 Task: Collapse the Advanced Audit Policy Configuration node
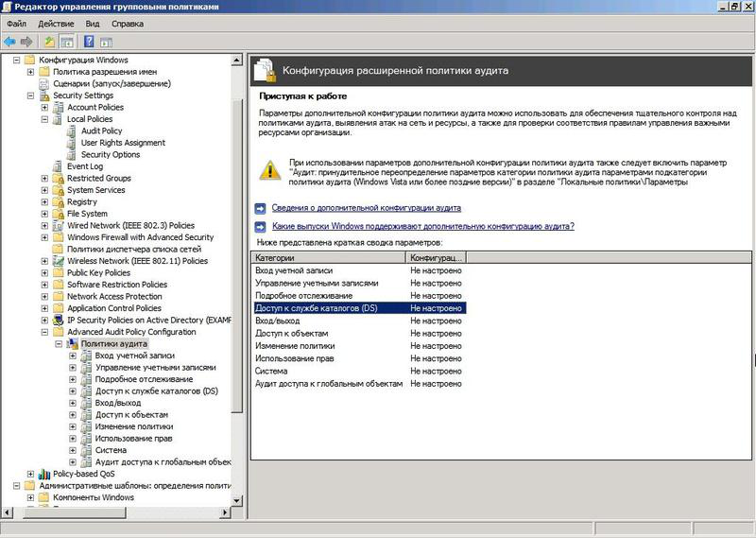click(44, 332)
